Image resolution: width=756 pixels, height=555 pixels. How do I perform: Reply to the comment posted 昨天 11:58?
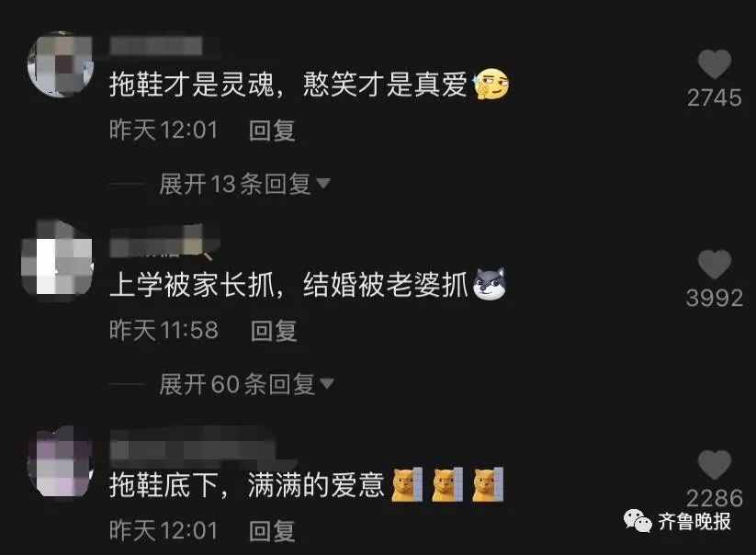(274, 331)
